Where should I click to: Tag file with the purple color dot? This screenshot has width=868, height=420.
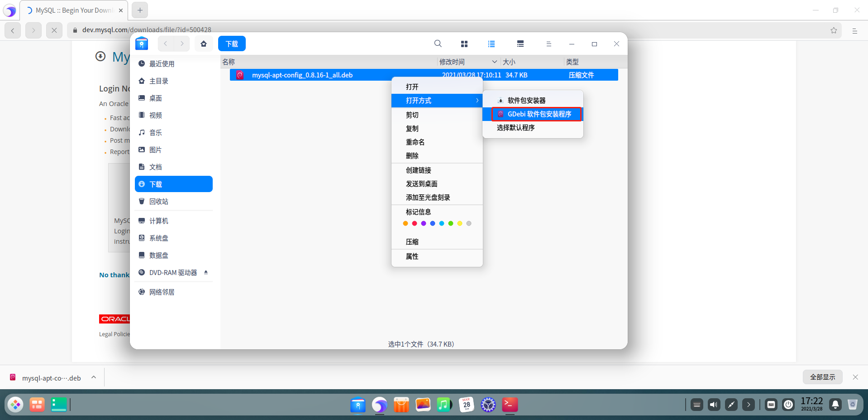click(x=424, y=223)
